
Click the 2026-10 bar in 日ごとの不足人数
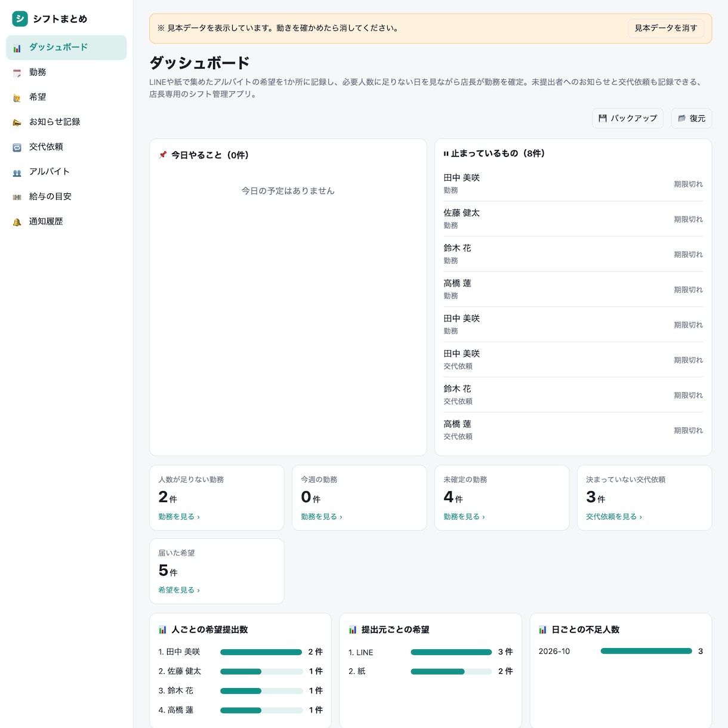pos(646,651)
